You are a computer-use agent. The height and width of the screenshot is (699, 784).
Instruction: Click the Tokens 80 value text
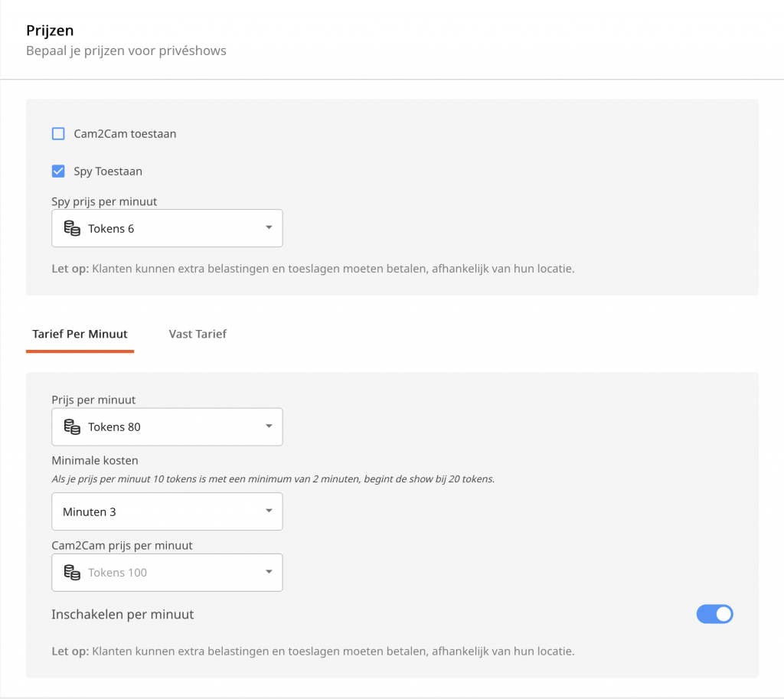(x=114, y=426)
